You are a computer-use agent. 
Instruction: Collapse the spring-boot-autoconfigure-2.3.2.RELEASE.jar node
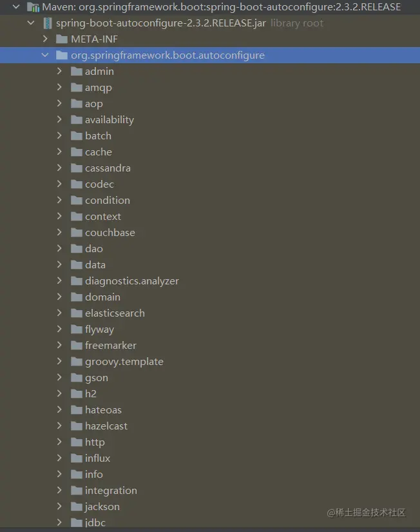point(31,23)
